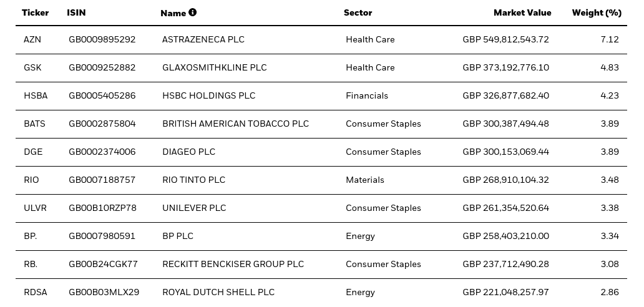Click Materials sector cell for Rio Tinto

[364, 180]
